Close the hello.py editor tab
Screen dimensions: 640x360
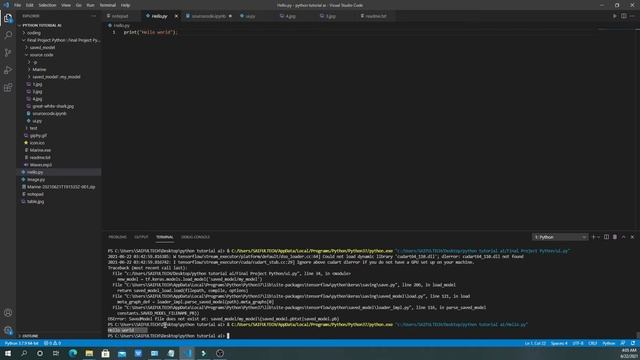pos(176,16)
